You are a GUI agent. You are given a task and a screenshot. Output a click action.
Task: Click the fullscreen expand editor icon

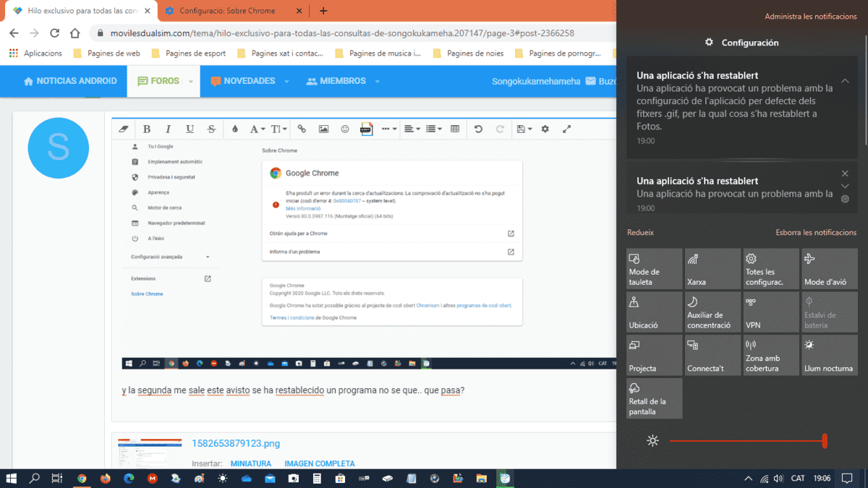point(567,129)
